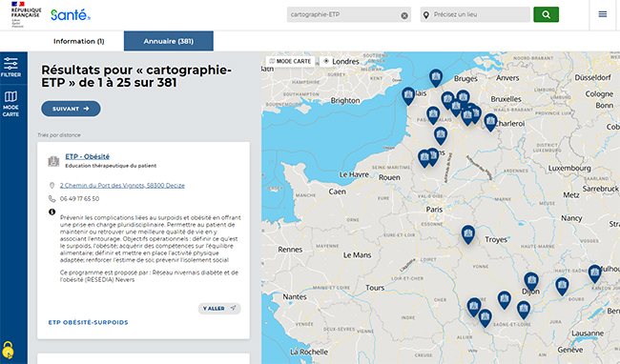Click the 'Triés par distance' label
This screenshot has height=364, width=620.
(59, 135)
